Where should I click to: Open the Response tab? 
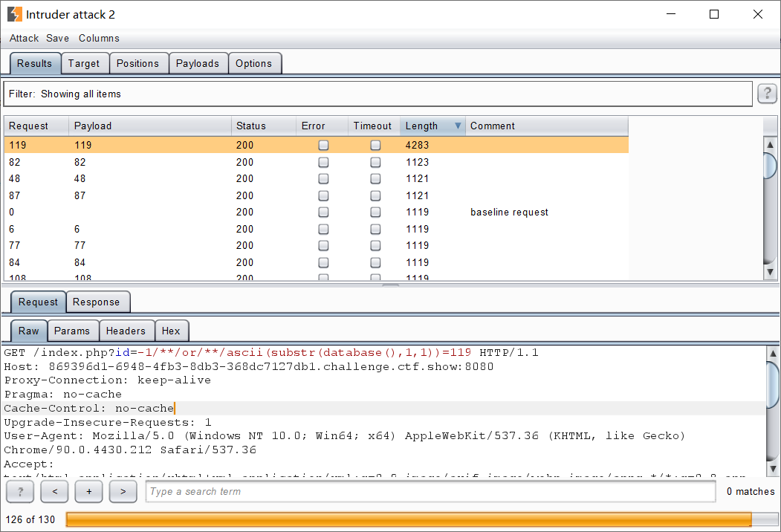click(97, 302)
